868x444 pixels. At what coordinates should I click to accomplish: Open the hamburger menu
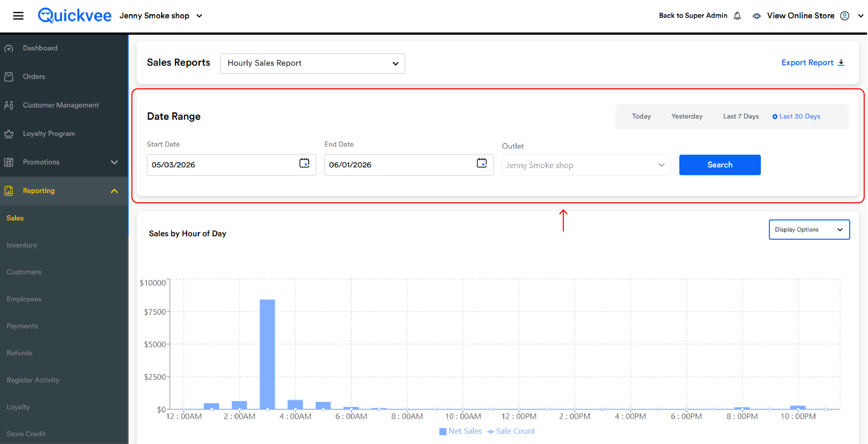coord(18,16)
